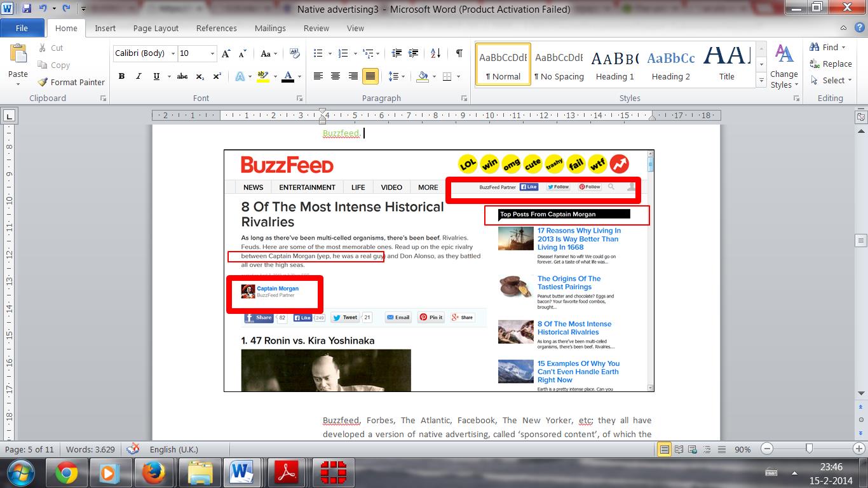The height and width of the screenshot is (488, 868).
Task: Adjust the zoom slider handle
Action: (x=809, y=449)
